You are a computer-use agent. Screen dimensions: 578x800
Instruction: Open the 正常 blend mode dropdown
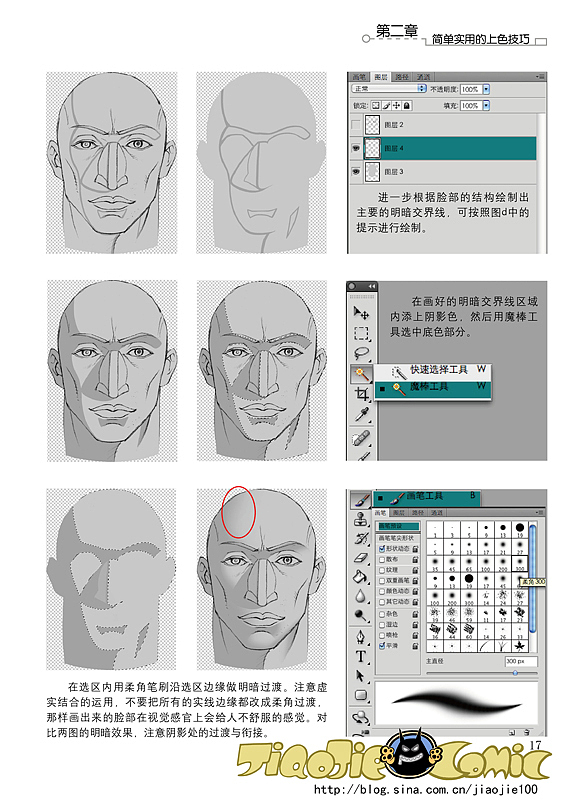click(389, 89)
